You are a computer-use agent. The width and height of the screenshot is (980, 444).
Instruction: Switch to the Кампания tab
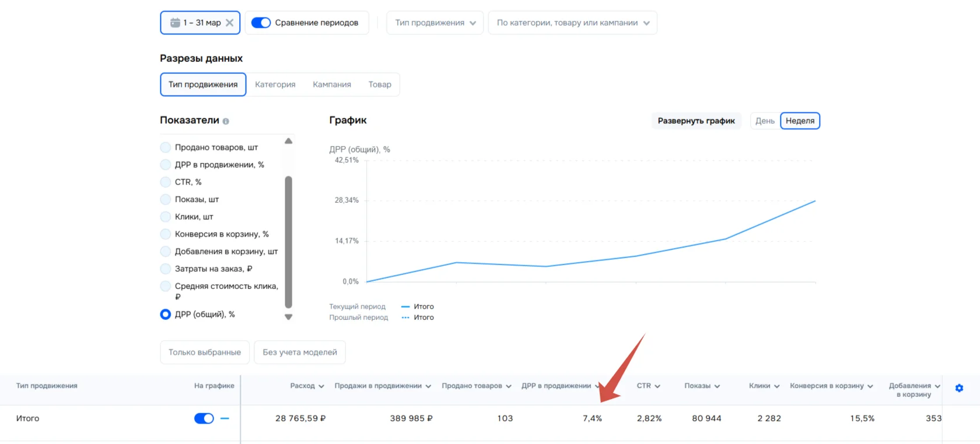(x=332, y=84)
